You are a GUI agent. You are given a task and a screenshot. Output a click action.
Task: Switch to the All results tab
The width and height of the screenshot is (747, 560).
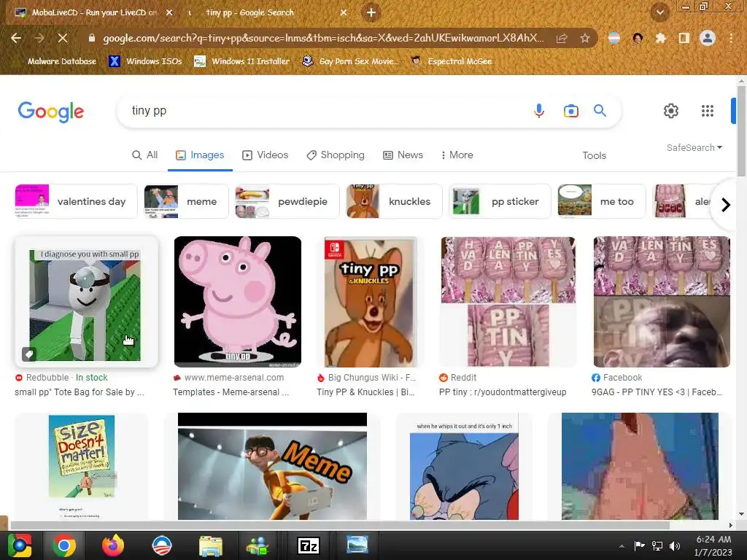tap(145, 155)
